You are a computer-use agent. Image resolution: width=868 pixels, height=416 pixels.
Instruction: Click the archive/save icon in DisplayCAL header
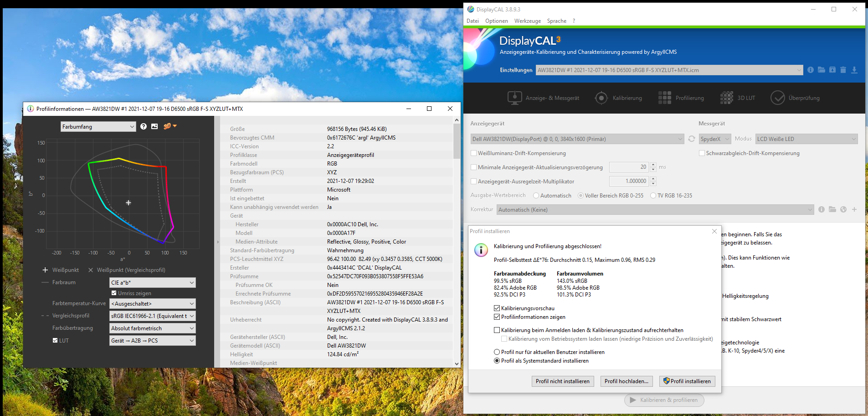(x=832, y=70)
